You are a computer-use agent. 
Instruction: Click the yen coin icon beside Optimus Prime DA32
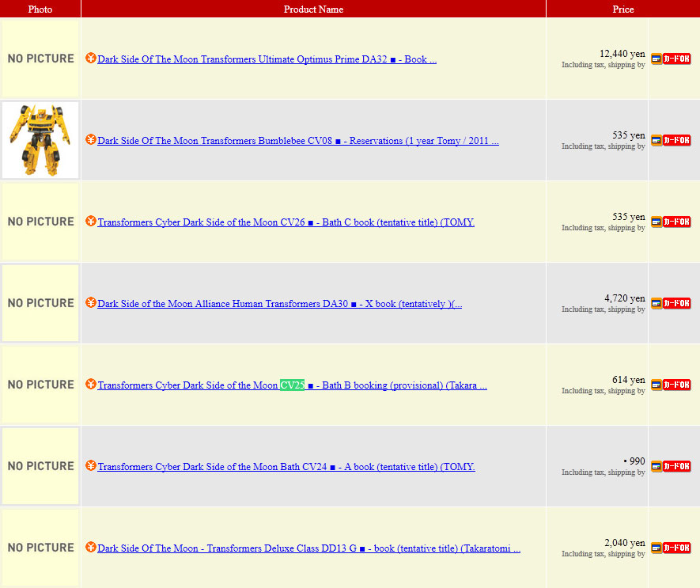click(91, 59)
